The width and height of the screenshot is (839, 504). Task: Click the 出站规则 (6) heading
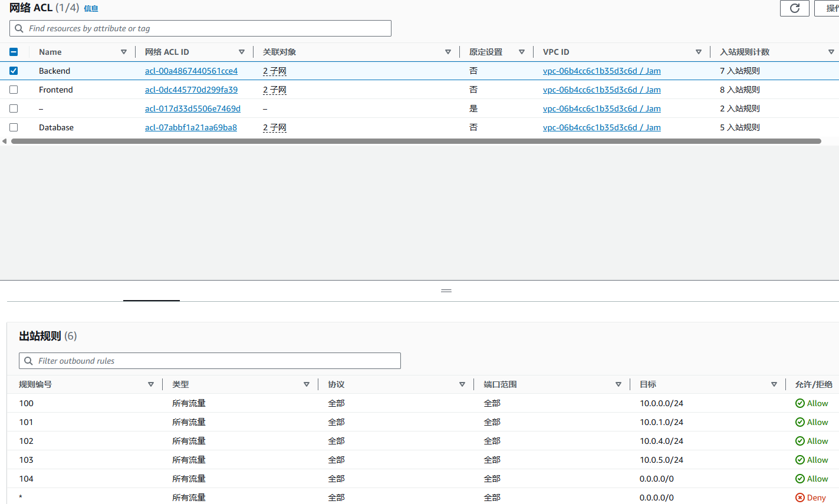(48, 336)
